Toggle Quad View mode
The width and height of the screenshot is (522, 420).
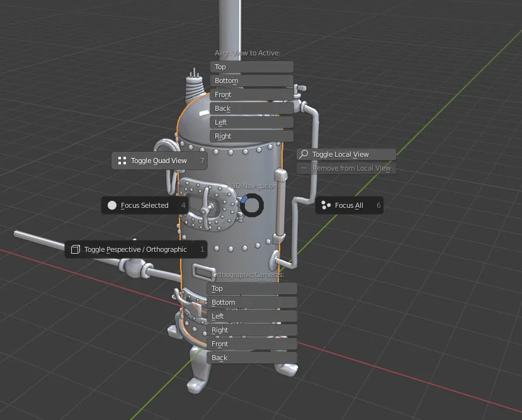(159, 161)
